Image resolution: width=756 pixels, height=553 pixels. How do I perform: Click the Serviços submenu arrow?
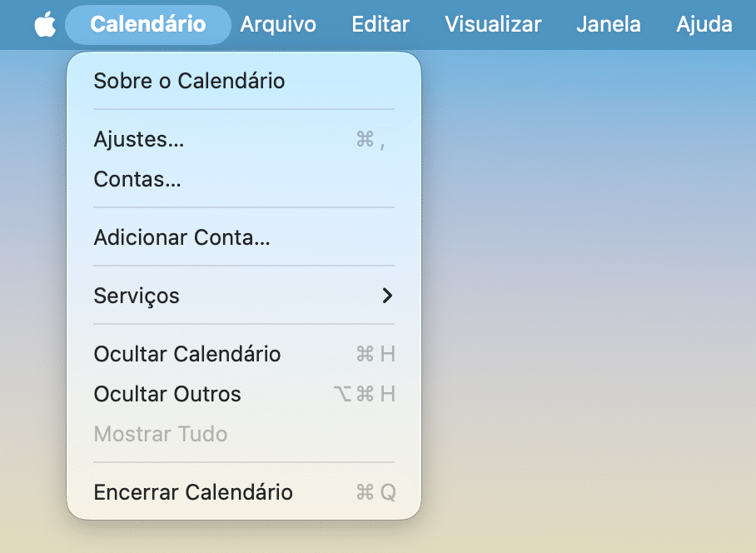pos(387,296)
